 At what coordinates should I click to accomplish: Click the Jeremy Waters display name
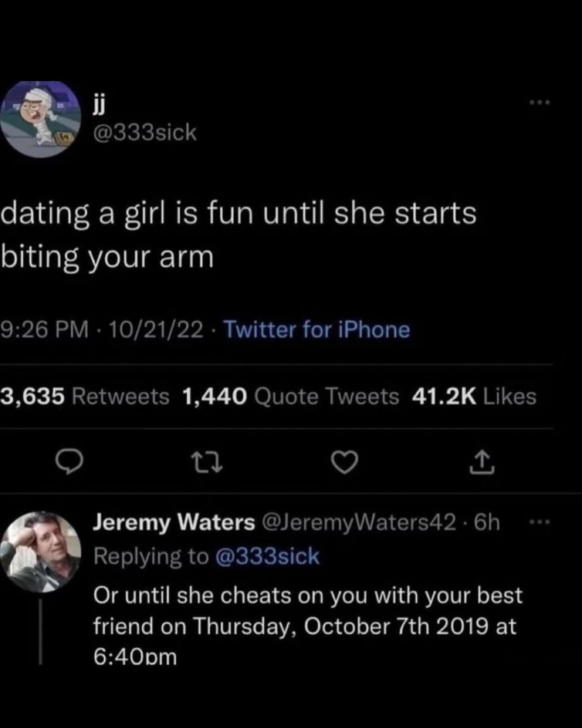(174, 522)
